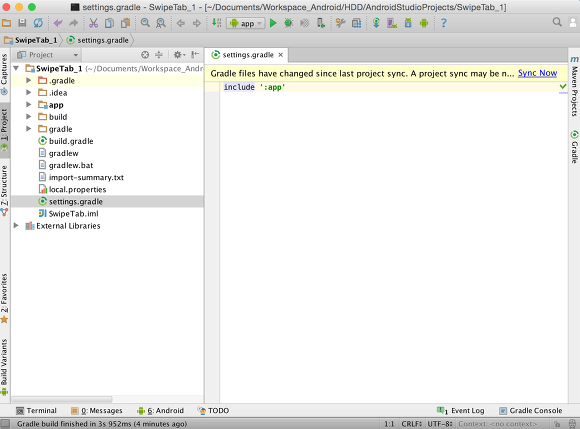Screen dimensions: 580x429
Task: Expand the .idea folder
Action: pos(28,92)
